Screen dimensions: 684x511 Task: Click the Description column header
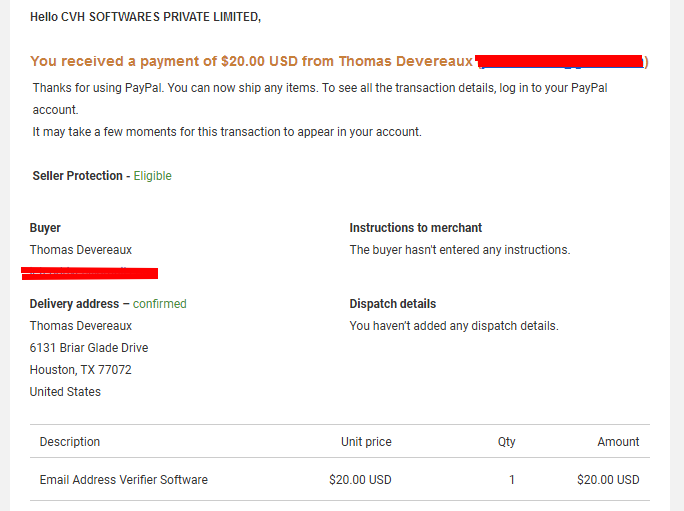point(70,442)
